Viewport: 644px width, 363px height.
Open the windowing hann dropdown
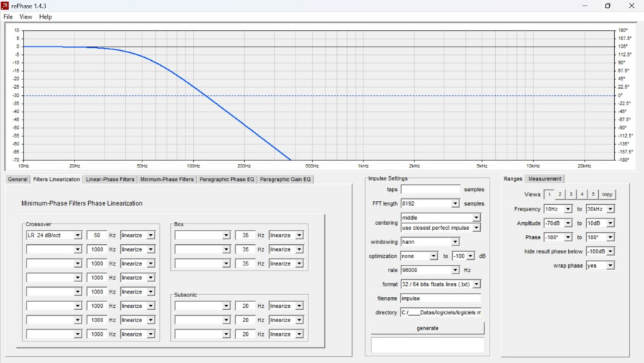tap(429, 242)
